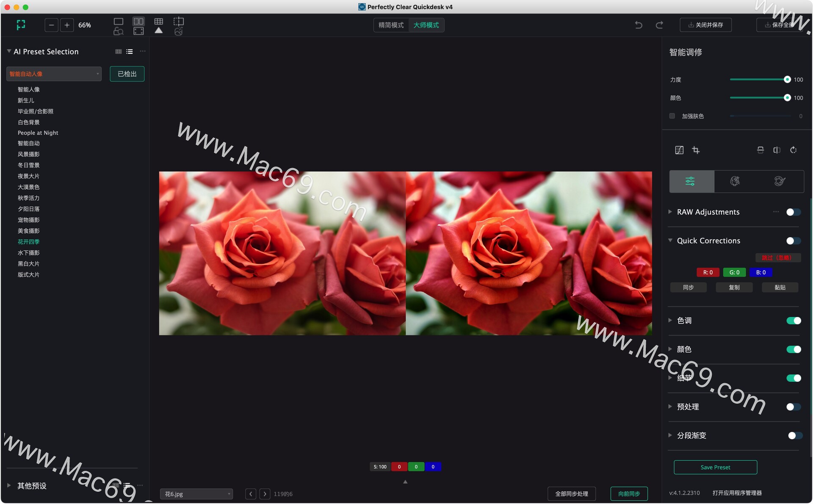The height and width of the screenshot is (504, 813).
Task: Expand the 分段渐变 section
Action: [x=670, y=435]
